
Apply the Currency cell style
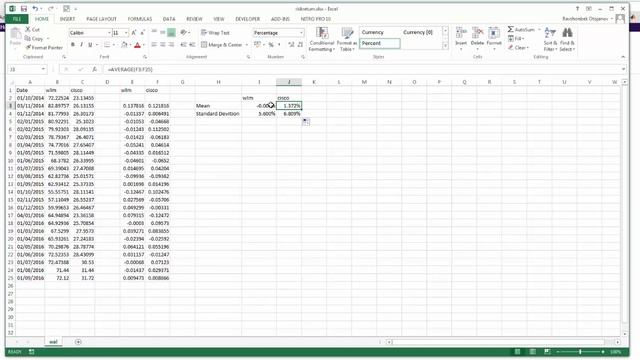pos(380,32)
